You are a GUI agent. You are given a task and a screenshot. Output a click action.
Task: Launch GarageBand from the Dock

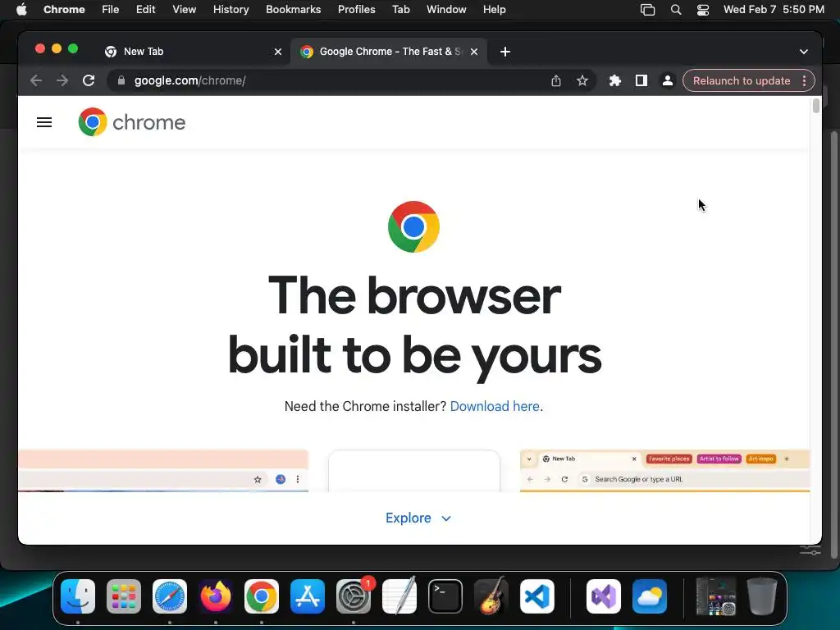491,596
